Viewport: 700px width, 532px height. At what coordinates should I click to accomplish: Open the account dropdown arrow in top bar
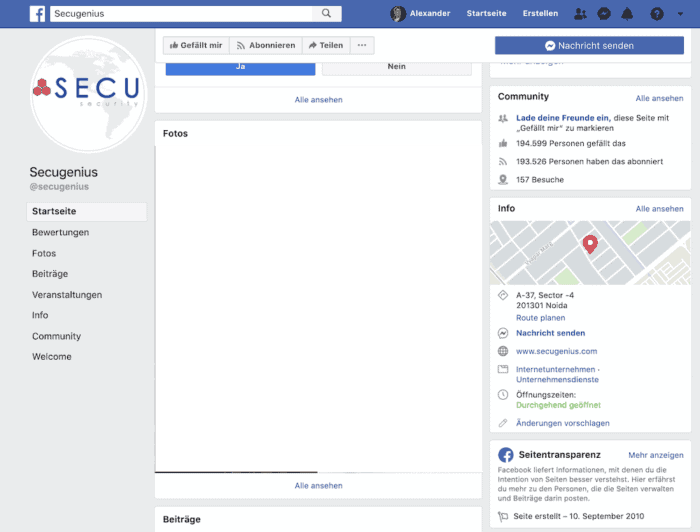click(680, 14)
